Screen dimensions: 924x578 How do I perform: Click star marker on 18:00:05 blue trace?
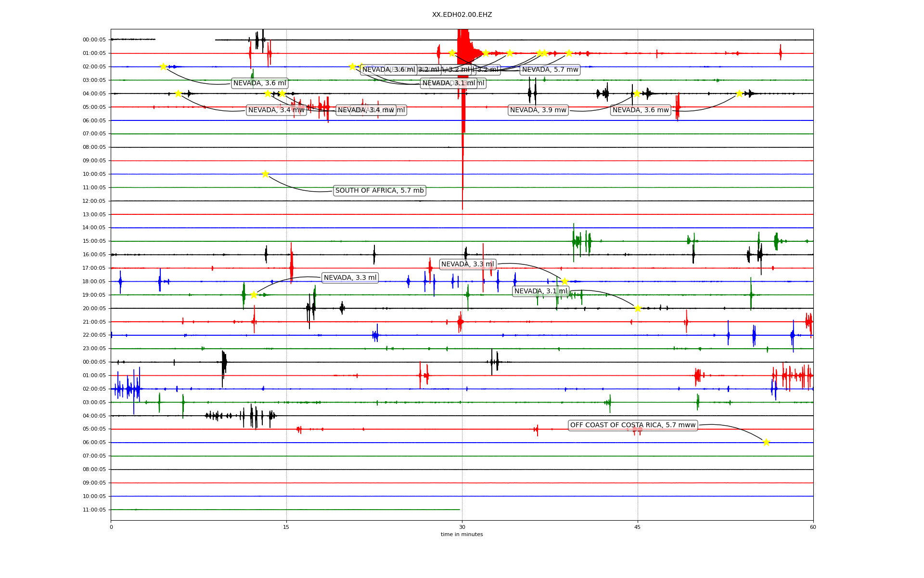click(x=565, y=281)
